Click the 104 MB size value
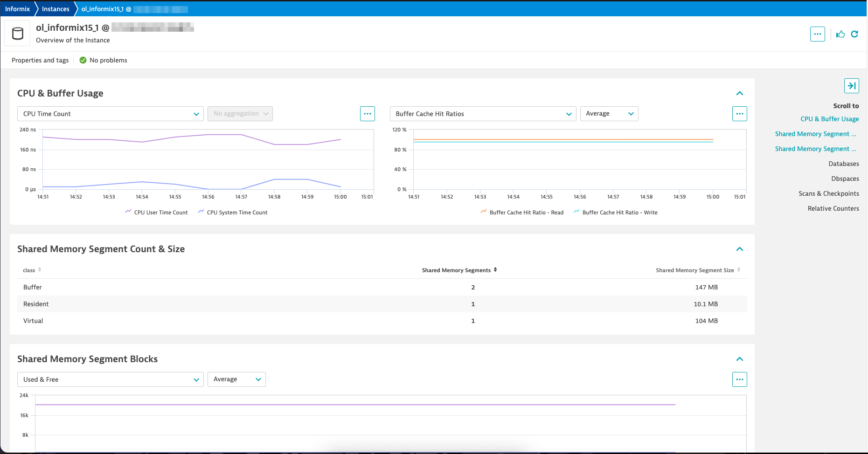Viewport: 868px width, 454px height. [x=706, y=321]
